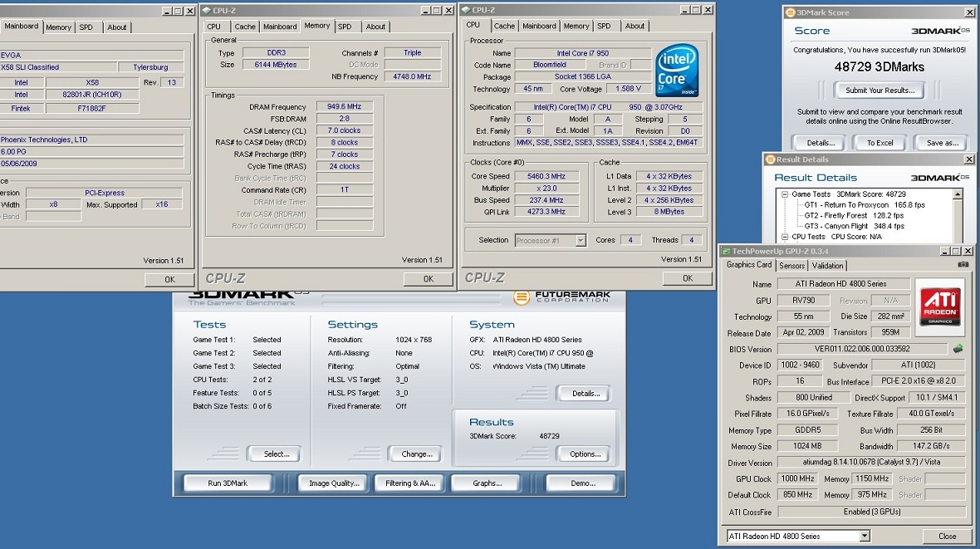Click the Core Speed 5460.3 MHz field
The image size is (980, 549).
point(546,176)
